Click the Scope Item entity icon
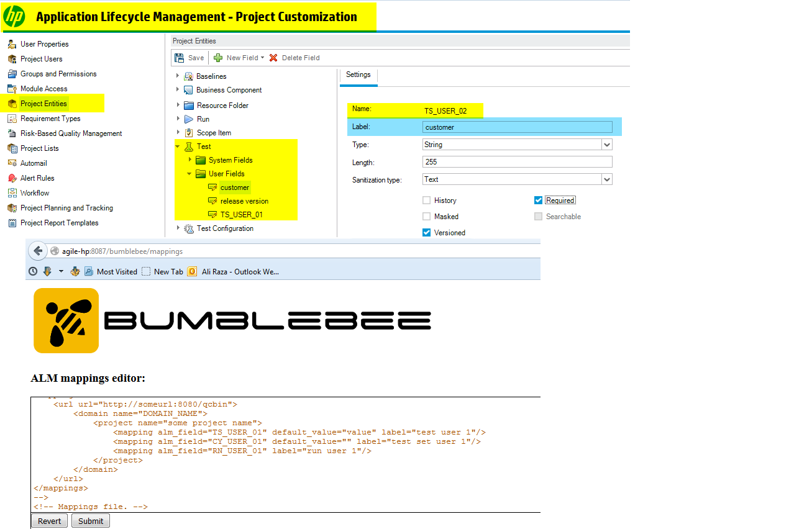The image size is (794, 532). [188, 133]
